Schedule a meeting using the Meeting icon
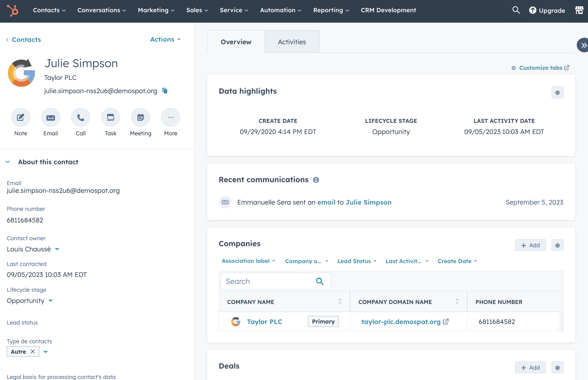 140,117
